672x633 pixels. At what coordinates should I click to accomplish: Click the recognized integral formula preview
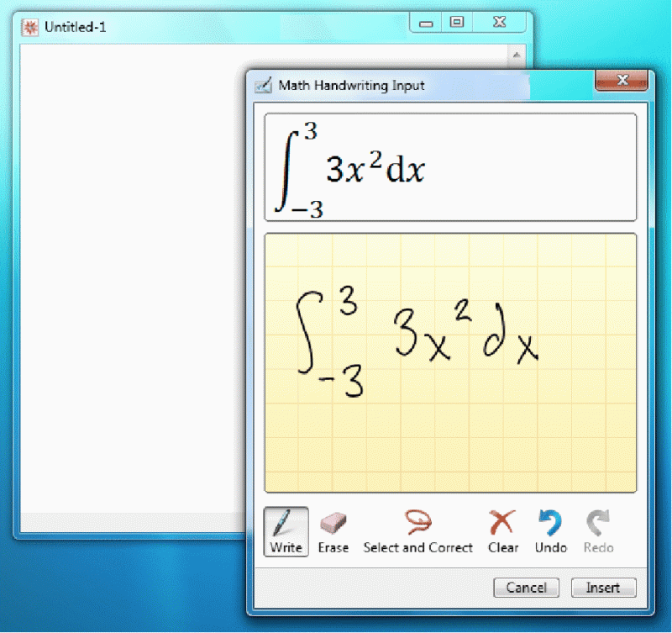pyautogui.click(x=370, y=166)
